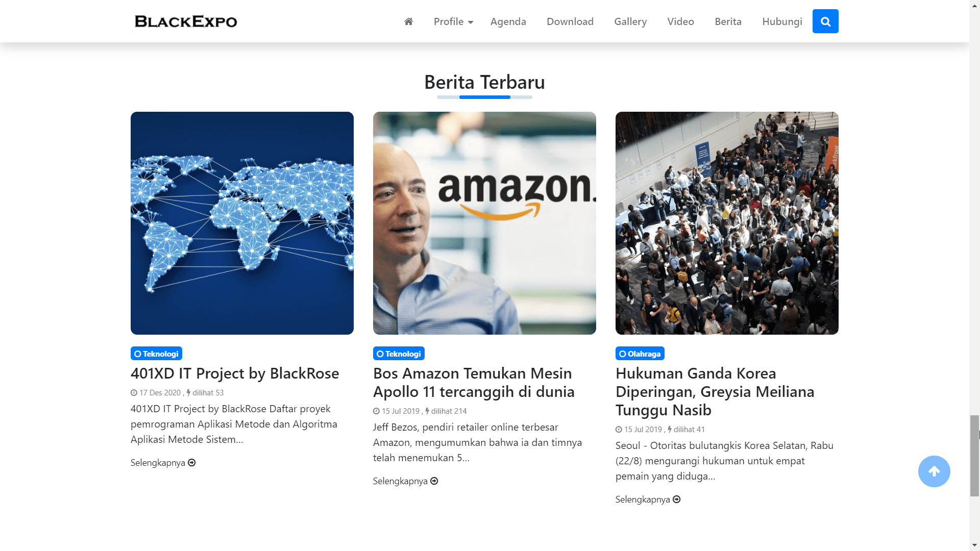Open the Download menu item
Image resolution: width=980 pixels, height=551 pixels.
[570, 21]
